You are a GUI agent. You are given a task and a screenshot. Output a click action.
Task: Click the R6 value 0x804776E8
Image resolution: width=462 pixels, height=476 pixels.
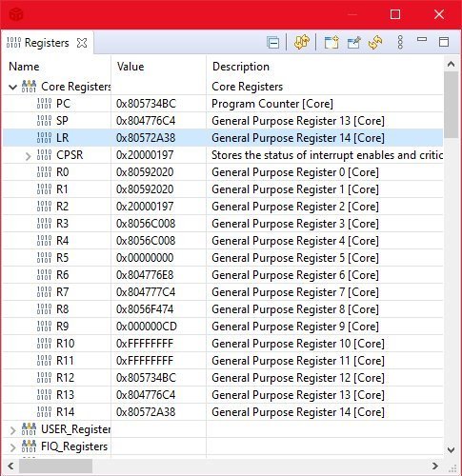[x=145, y=275]
